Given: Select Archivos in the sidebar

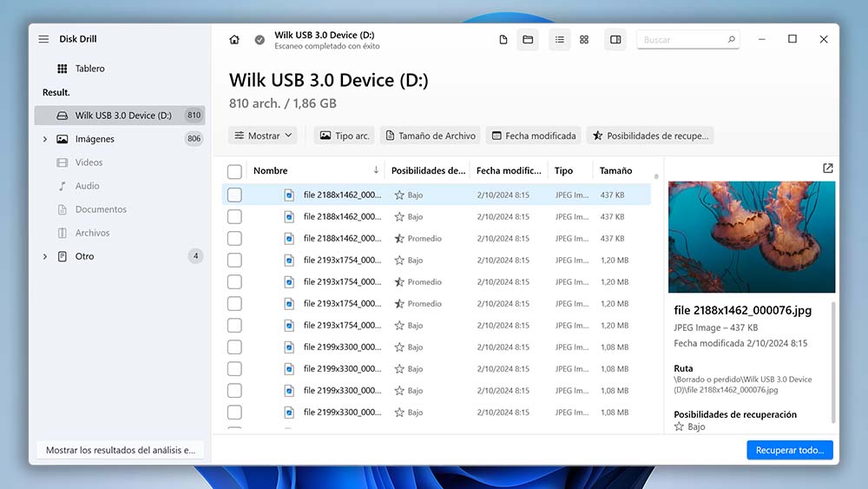Looking at the screenshot, I should coord(120,233).
